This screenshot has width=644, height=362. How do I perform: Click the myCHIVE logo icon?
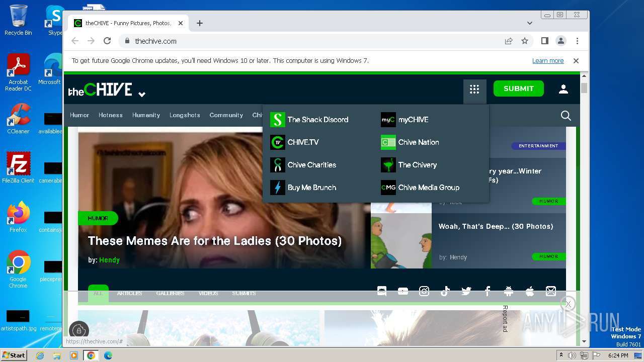pos(388,120)
